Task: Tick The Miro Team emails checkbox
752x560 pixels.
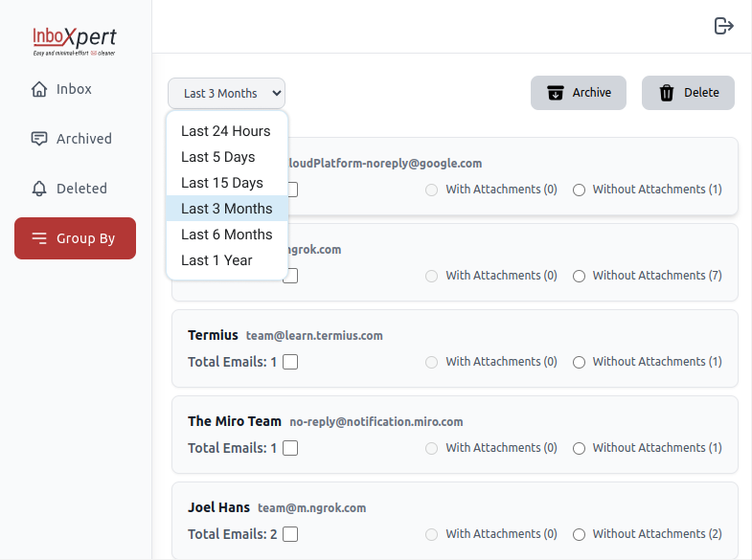Action: (290, 448)
